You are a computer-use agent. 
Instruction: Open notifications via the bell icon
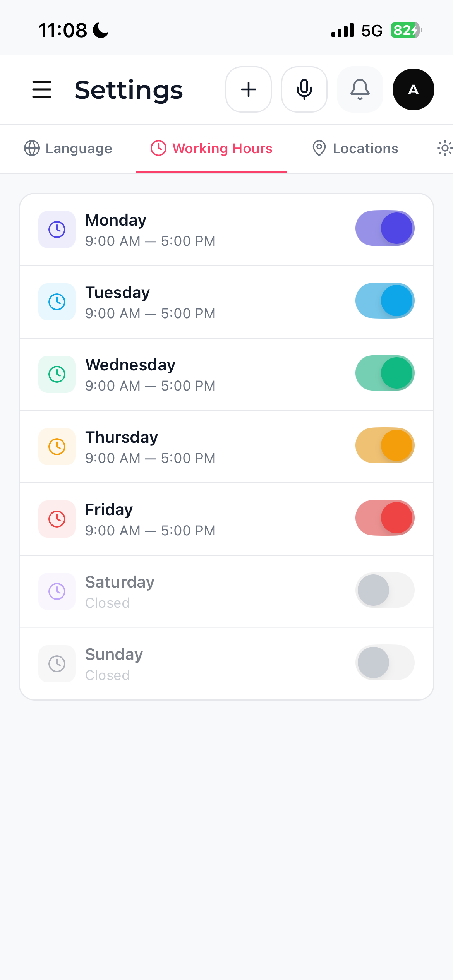(360, 89)
